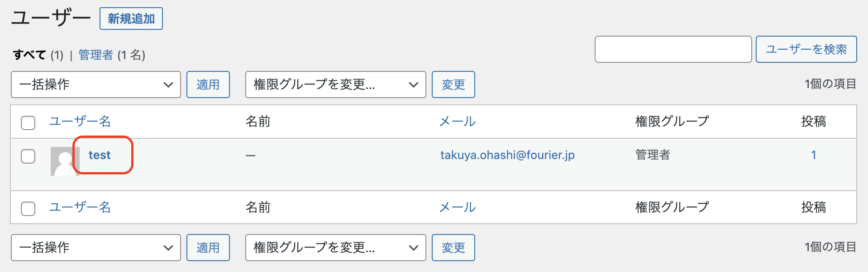Toggle the select-all checkbox in footer row
This screenshot has height=272, width=868.
[28, 208]
